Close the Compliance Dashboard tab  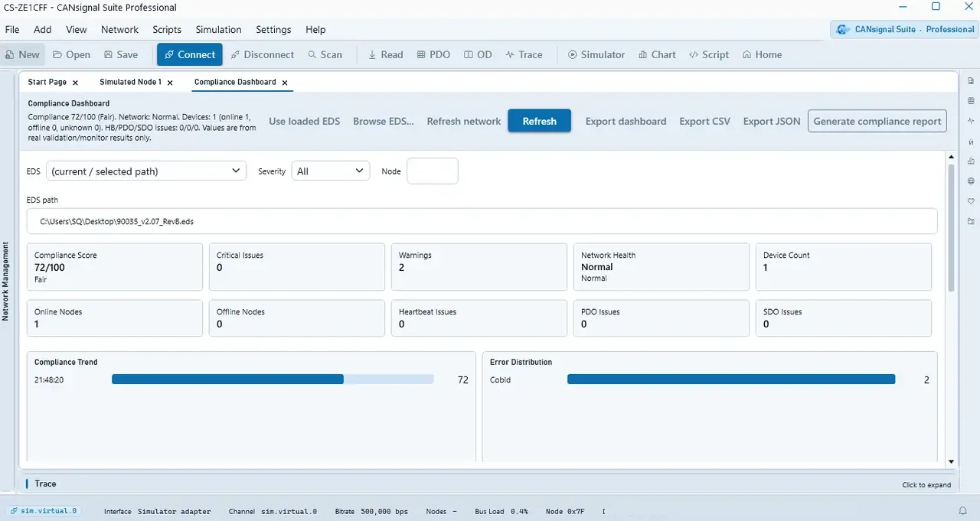coord(285,83)
